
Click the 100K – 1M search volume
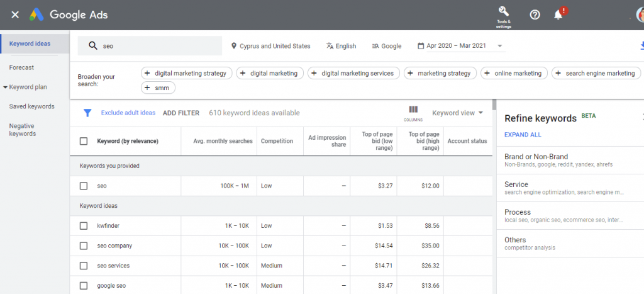coord(235,186)
